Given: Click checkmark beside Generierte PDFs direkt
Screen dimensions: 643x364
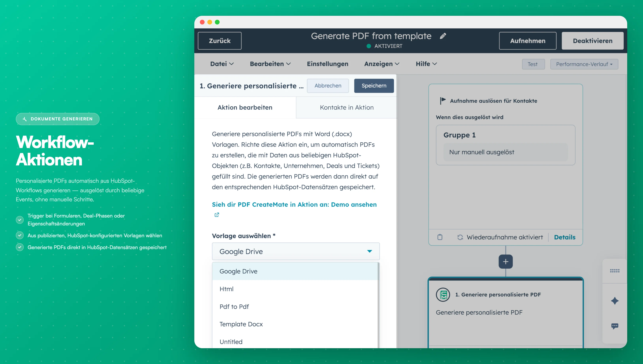Looking at the screenshot, I should coord(20,247).
